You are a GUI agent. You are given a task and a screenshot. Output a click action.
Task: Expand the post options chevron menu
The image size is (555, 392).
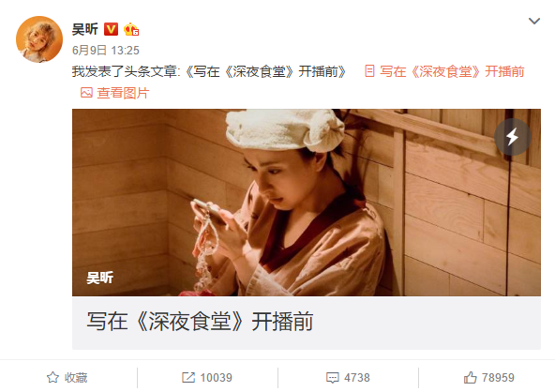click(534, 21)
